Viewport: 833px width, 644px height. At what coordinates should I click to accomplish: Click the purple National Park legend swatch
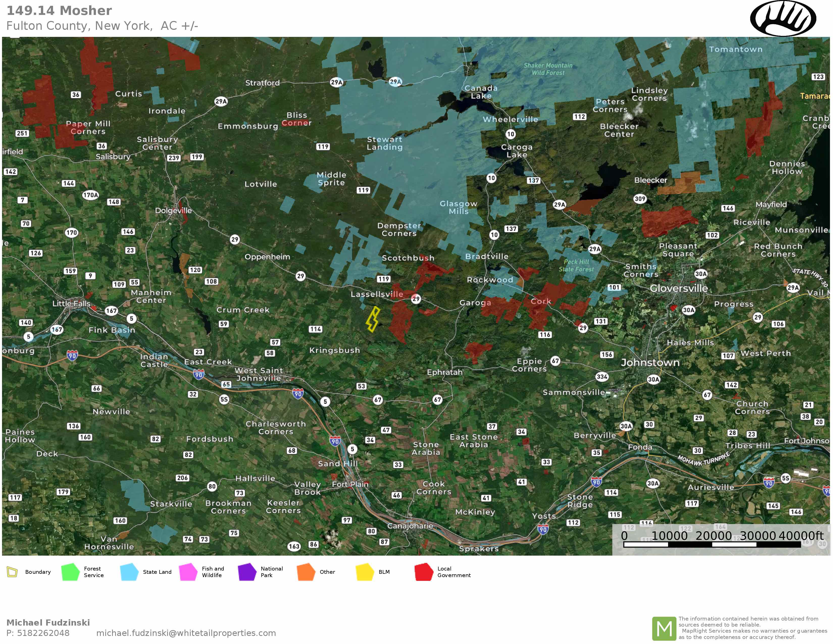247,572
